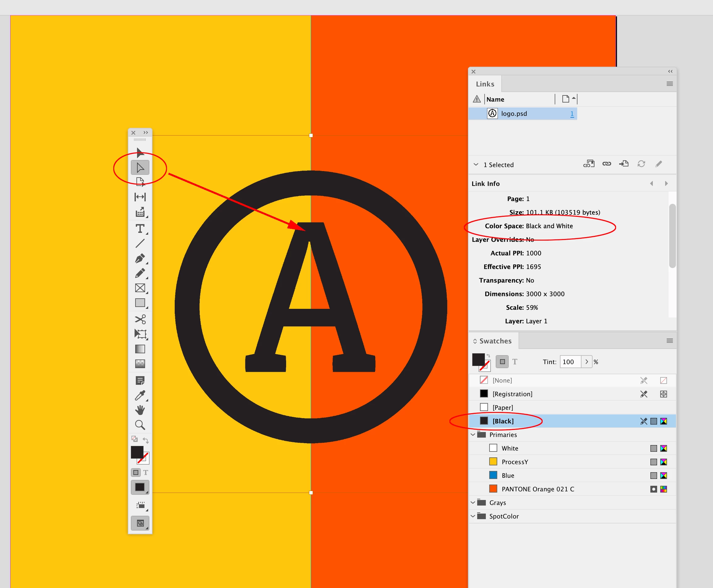Open the Swatches panel menu
The height and width of the screenshot is (588, 713).
click(669, 341)
